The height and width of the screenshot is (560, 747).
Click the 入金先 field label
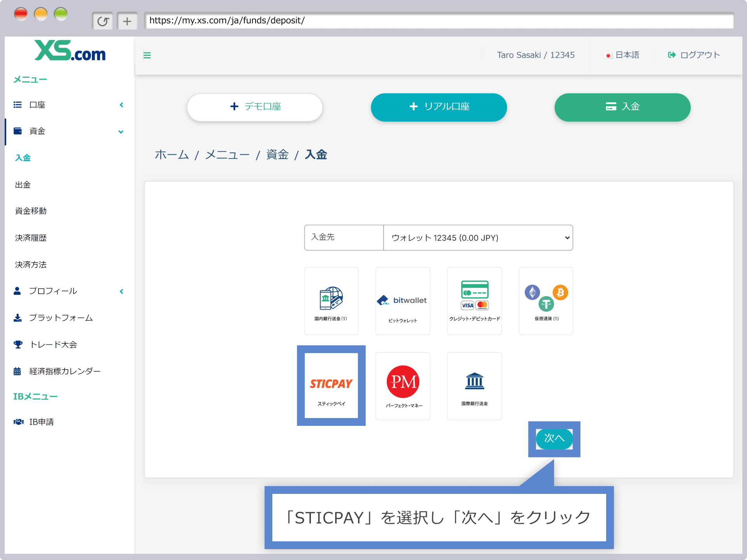(323, 237)
